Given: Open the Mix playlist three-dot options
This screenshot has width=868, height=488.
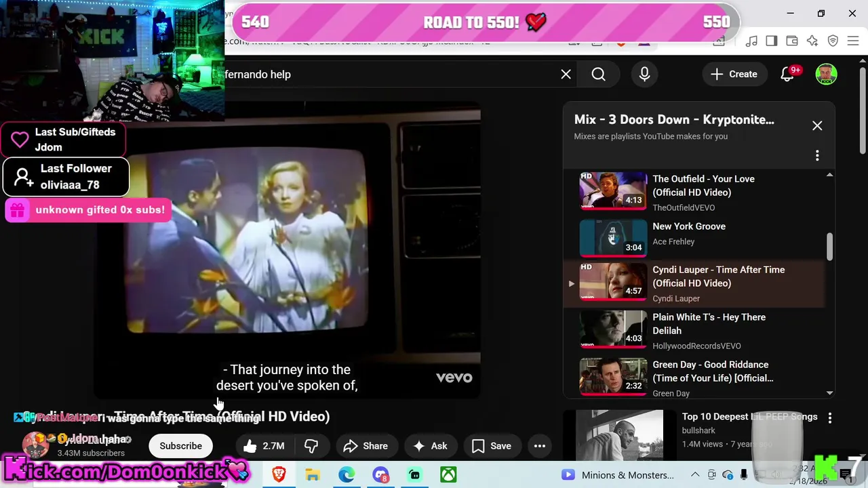Looking at the screenshot, I should pyautogui.click(x=817, y=156).
